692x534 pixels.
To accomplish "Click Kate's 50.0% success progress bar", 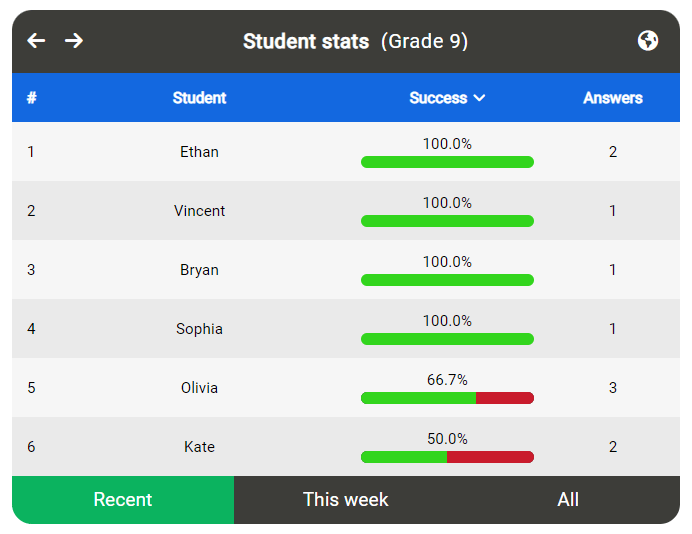I will coord(447,457).
